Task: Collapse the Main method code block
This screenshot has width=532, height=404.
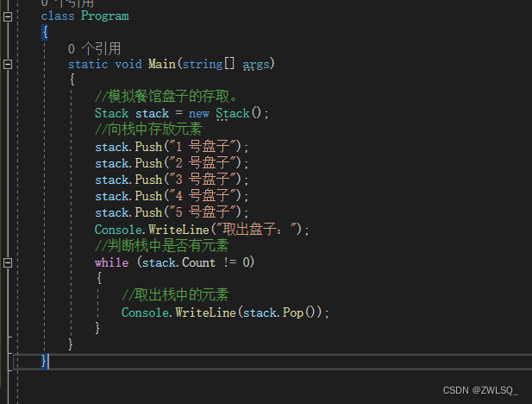Action: 8,64
